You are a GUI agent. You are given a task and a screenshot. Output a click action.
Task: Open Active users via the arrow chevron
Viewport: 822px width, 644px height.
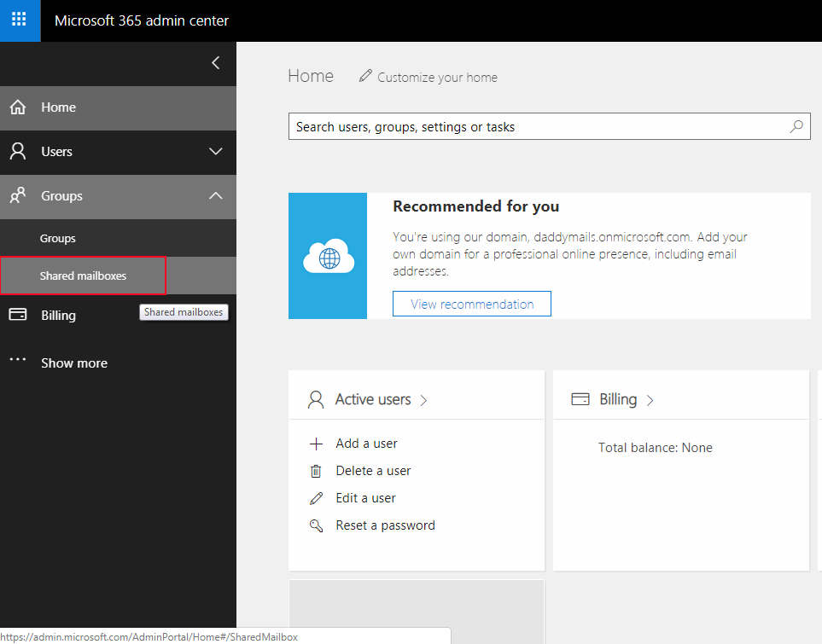coord(423,400)
